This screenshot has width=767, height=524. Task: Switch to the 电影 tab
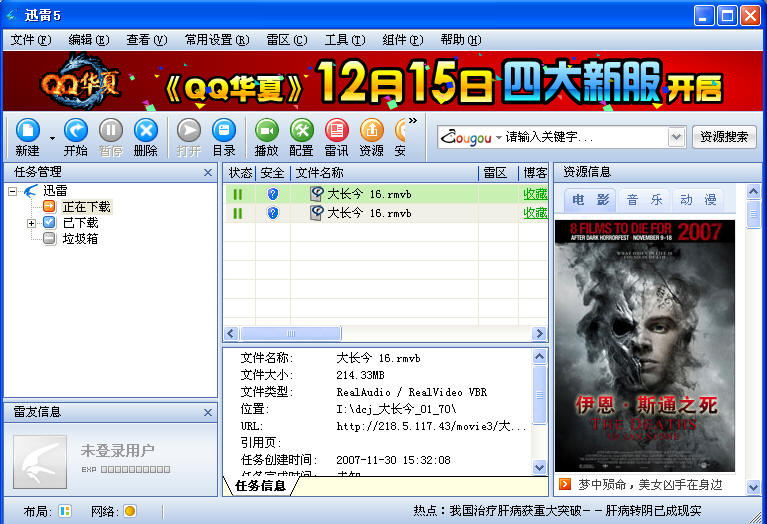click(x=590, y=200)
